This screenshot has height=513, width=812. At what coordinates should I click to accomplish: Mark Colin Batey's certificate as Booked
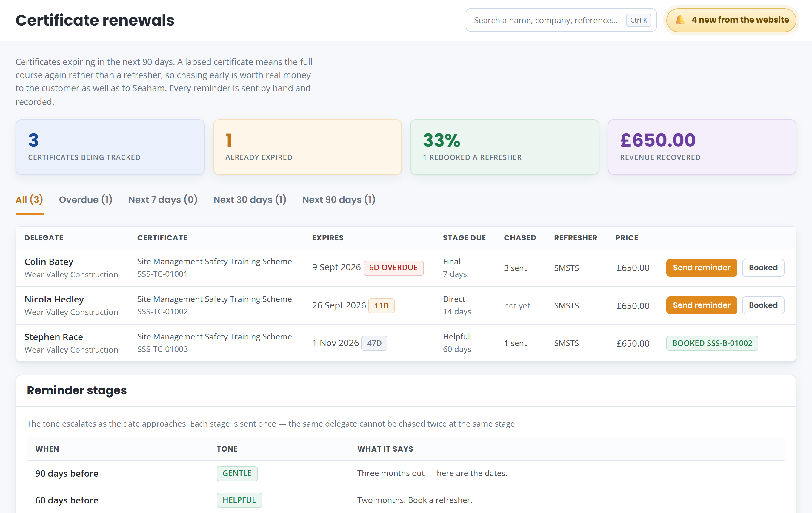click(x=763, y=268)
